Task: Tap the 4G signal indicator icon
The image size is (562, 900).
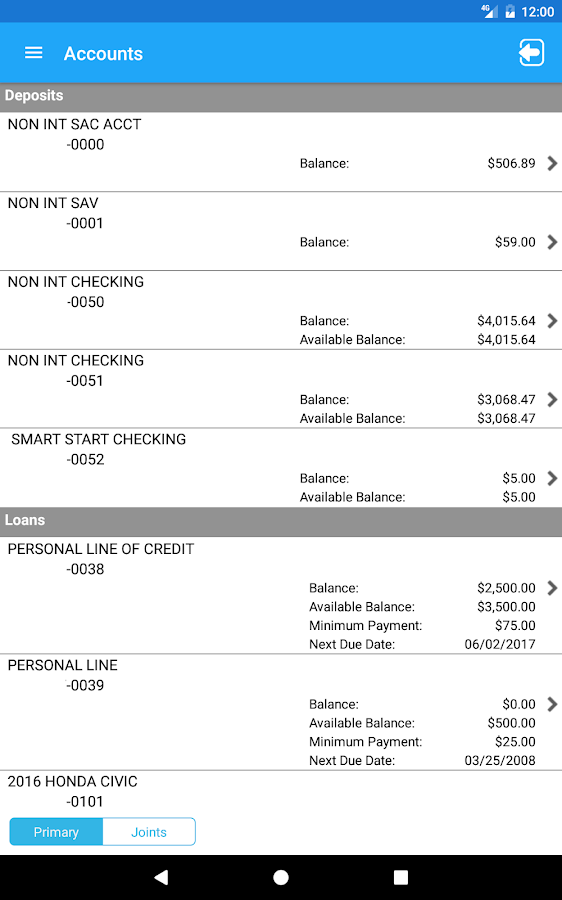Action: 489,11
